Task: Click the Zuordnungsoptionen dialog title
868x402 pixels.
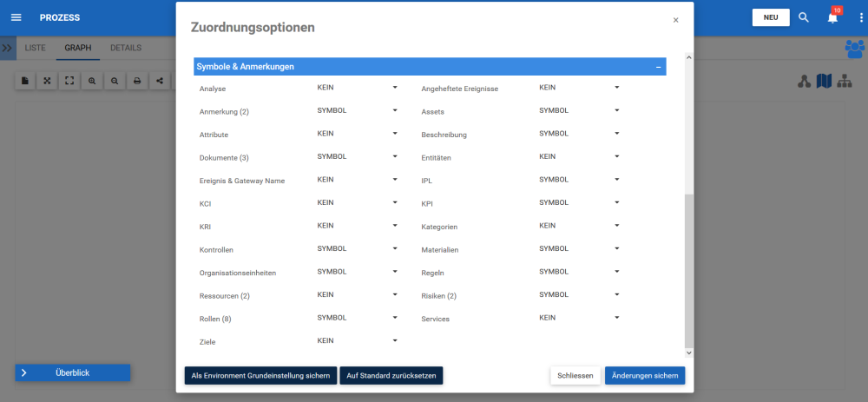Action: point(253,27)
